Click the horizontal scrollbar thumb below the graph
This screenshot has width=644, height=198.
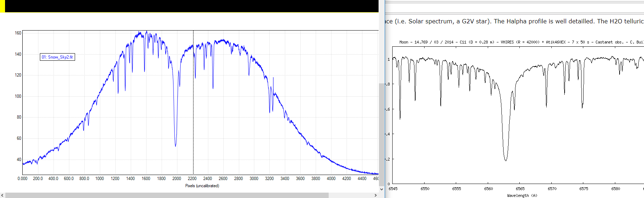click(x=167, y=195)
